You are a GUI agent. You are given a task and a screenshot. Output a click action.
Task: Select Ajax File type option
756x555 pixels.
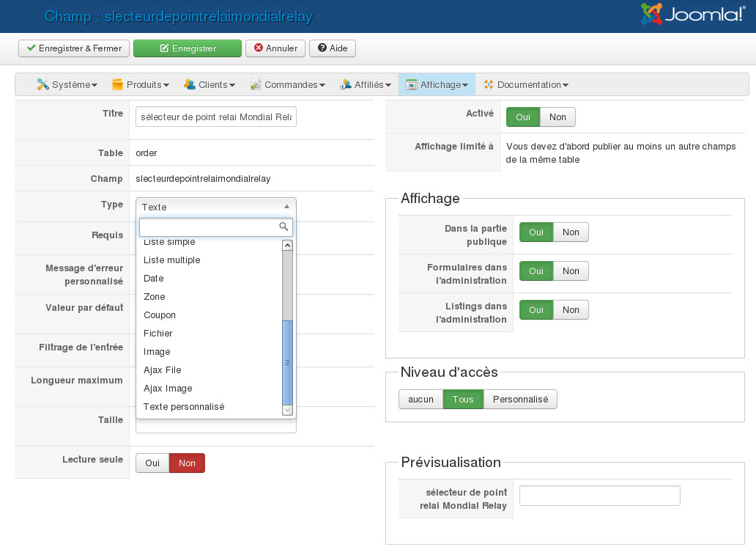(210, 370)
